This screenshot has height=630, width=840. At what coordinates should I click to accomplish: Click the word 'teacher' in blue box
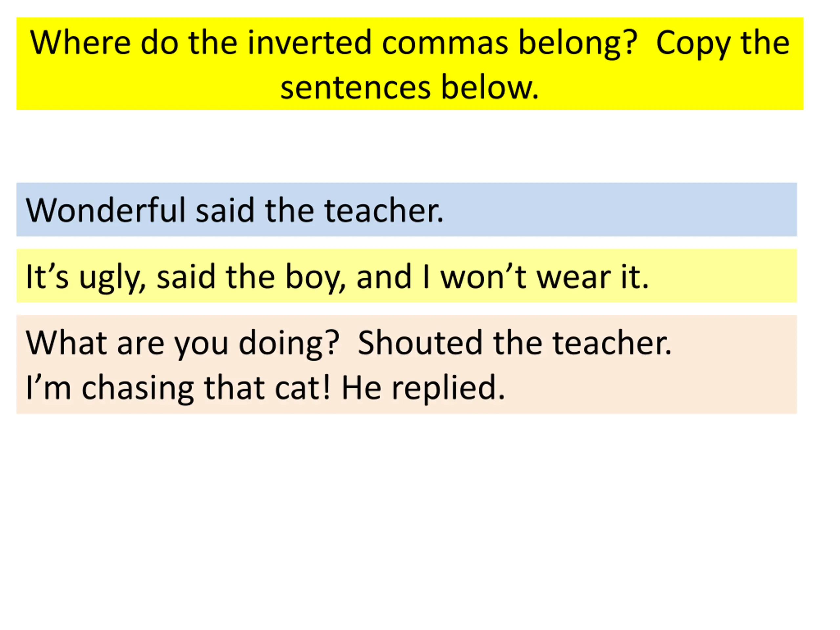coord(384,210)
